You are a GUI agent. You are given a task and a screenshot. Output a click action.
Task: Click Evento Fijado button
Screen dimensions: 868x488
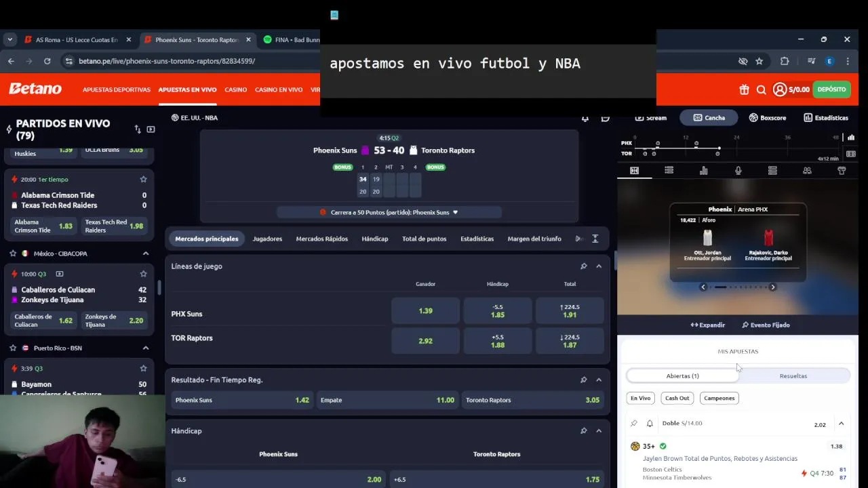point(766,325)
